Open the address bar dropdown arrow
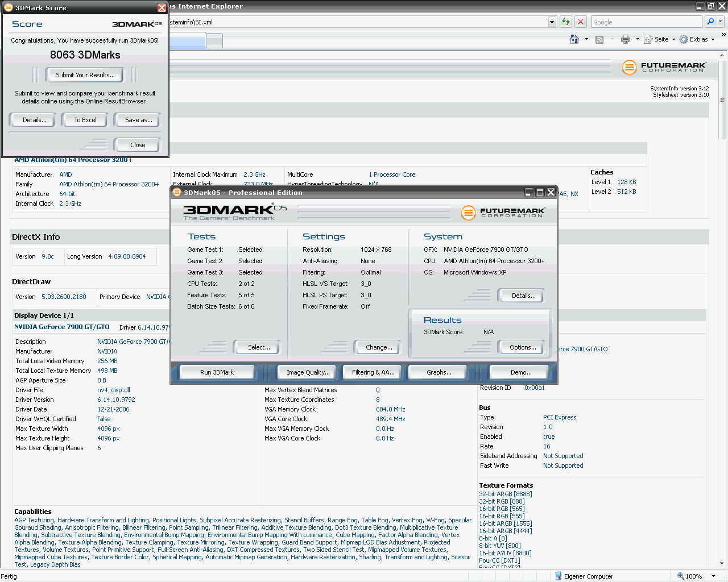 point(552,22)
